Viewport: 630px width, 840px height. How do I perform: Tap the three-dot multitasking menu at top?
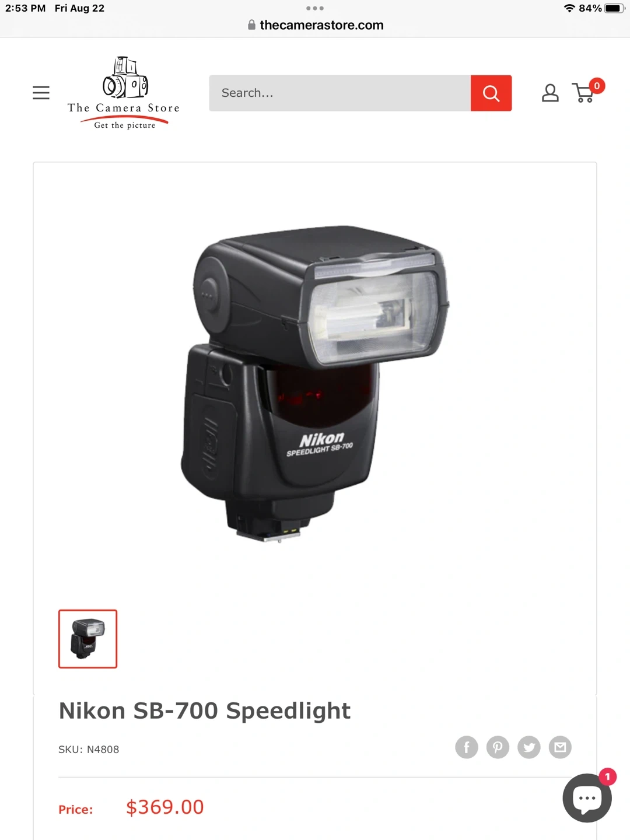coord(315,8)
